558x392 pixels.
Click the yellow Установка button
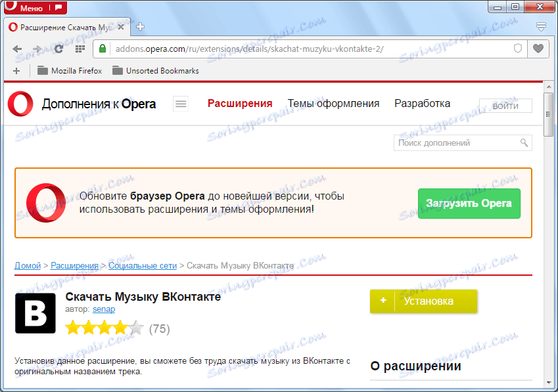pos(423,301)
